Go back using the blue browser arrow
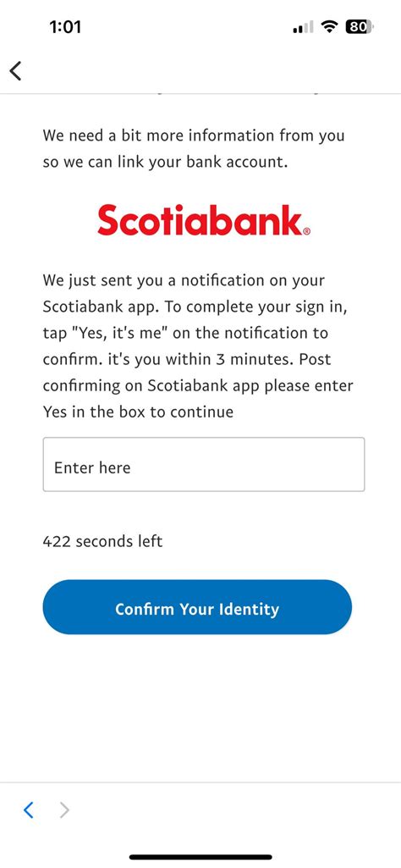The height and width of the screenshot is (868, 401). (x=28, y=810)
